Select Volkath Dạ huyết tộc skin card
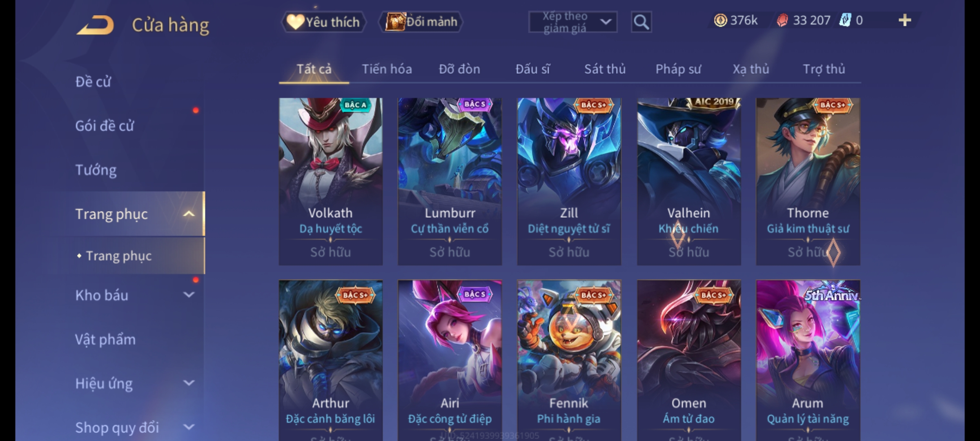980x441 pixels. pyautogui.click(x=331, y=181)
